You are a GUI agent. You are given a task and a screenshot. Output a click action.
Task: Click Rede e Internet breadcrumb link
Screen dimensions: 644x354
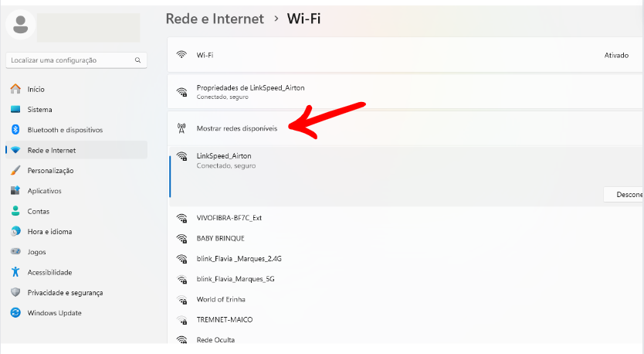pyautogui.click(x=215, y=19)
